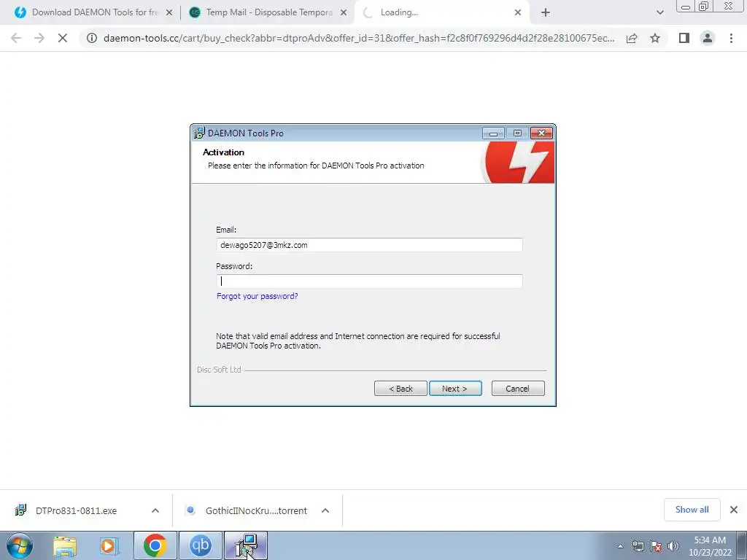Open the Forgot your password link
747x560 pixels.
tap(258, 296)
